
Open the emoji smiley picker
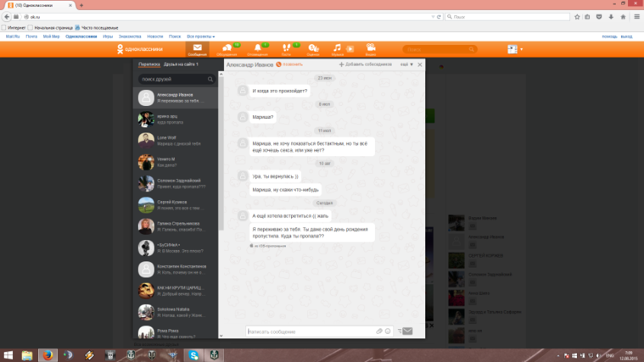click(x=388, y=332)
